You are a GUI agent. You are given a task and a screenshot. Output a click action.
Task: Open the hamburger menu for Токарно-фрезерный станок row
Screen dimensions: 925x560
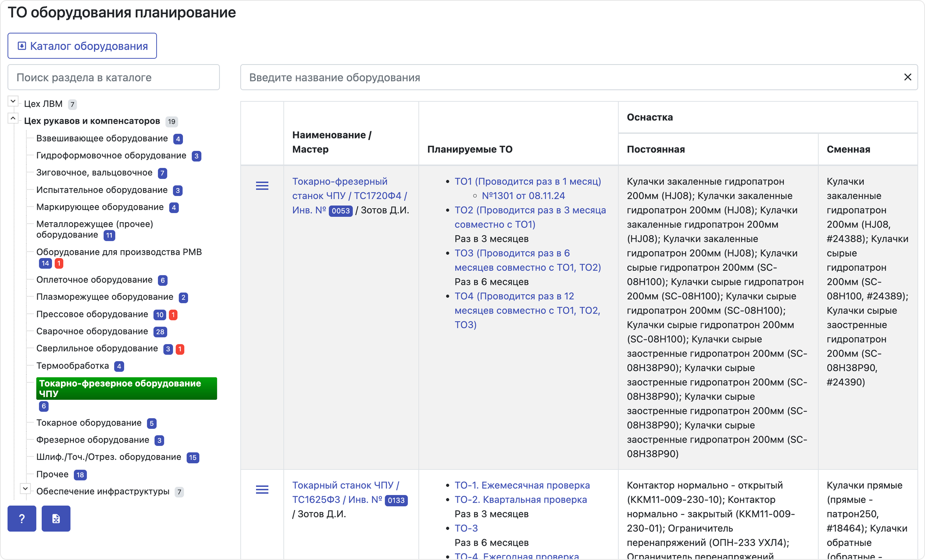262,185
